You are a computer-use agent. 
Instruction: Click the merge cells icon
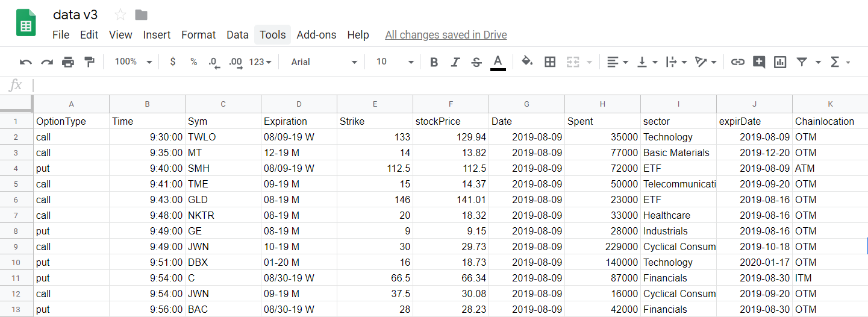coord(572,61)
